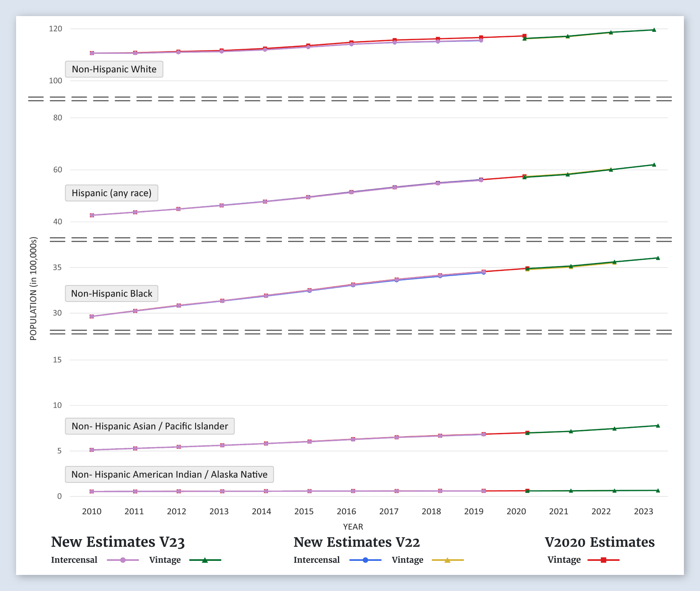Image resolution: width=700 pixels, height=591 pixels.
Task: Select the 2023 triangle on the Hispanic line
Action: pyautogui.click(x=654, y=165)
